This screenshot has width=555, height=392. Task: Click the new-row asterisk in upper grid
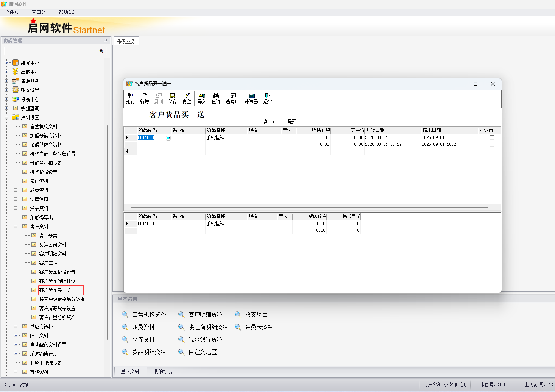(x=128, y=151)
